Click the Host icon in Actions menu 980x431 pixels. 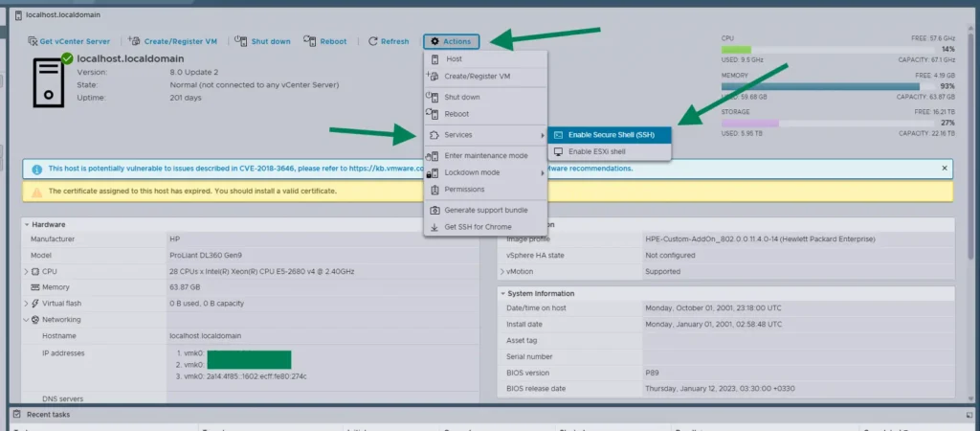tap(435, 59)
